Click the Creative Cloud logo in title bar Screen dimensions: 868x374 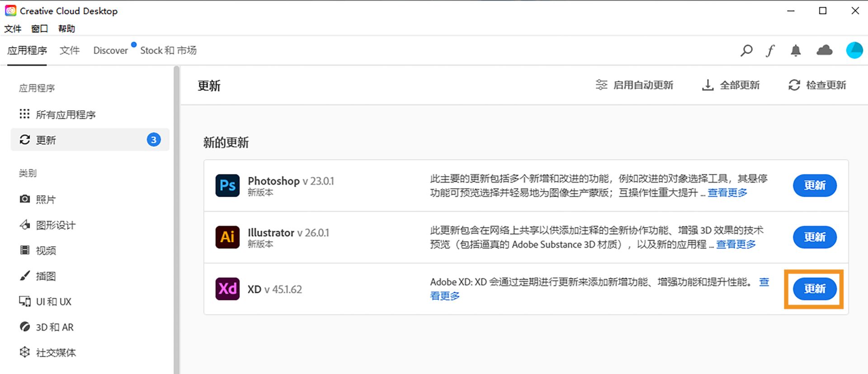pos(10,10)
